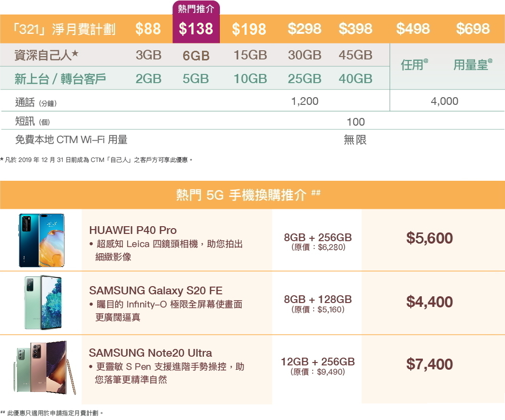Select the 6GB data allowance cell
The height and width of the screenshot is (420, 505).
click(196, 56)
